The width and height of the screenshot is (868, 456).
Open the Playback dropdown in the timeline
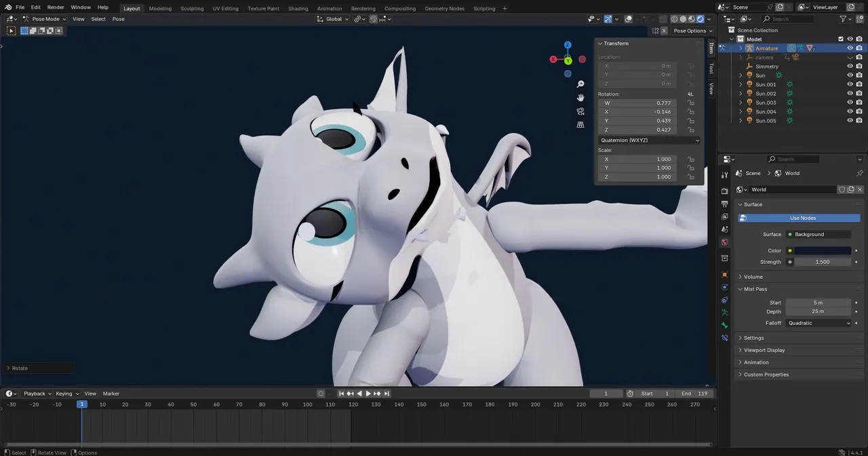[x=37, y=394]
